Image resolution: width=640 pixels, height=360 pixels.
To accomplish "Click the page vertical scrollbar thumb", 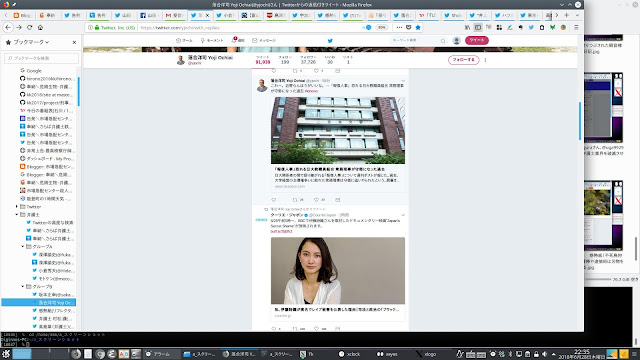I will [x=580, y=121].
